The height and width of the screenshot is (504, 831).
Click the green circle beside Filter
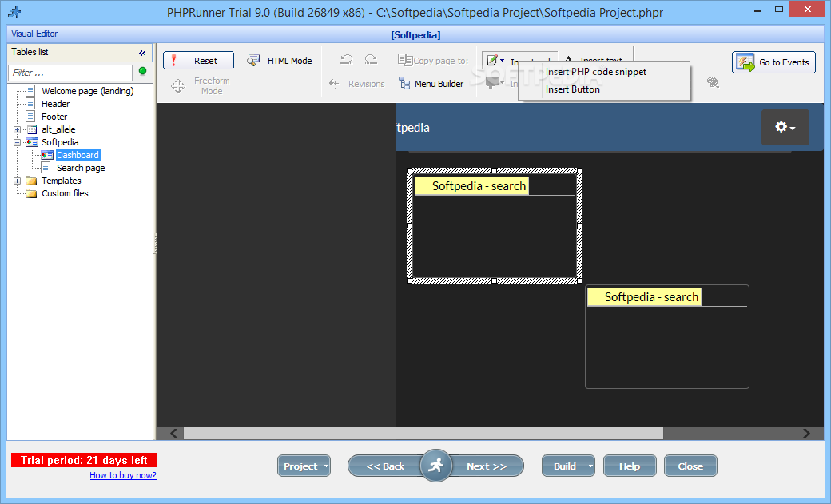[142, 71]
